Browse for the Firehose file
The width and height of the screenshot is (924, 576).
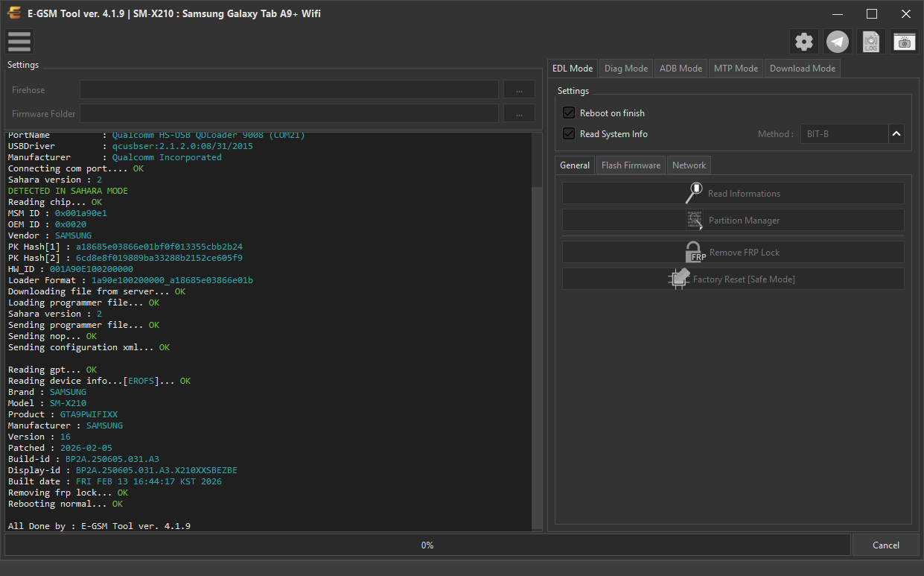[x=519, y=89]
